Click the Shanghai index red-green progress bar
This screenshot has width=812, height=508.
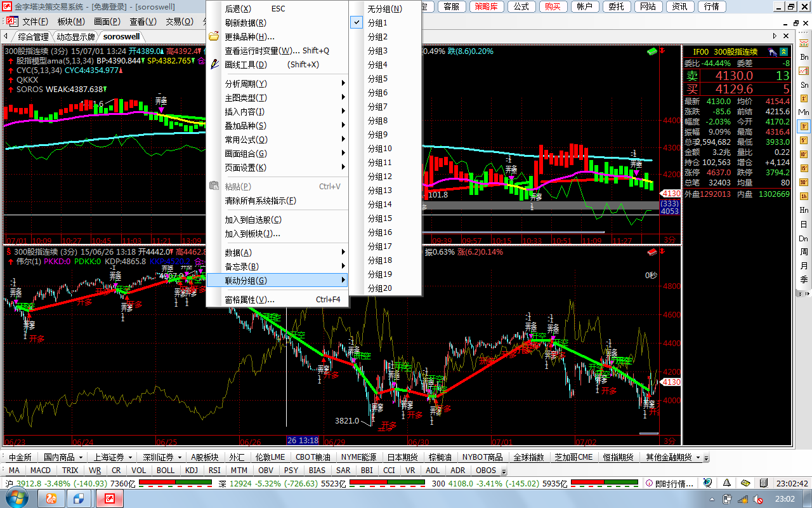[x=175, y=483]
